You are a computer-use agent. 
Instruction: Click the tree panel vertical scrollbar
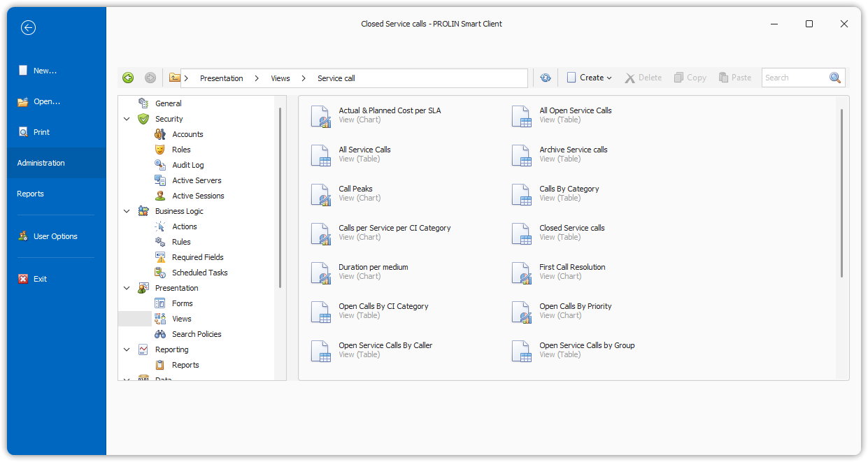pyautogui.click(x=280, y=196)
